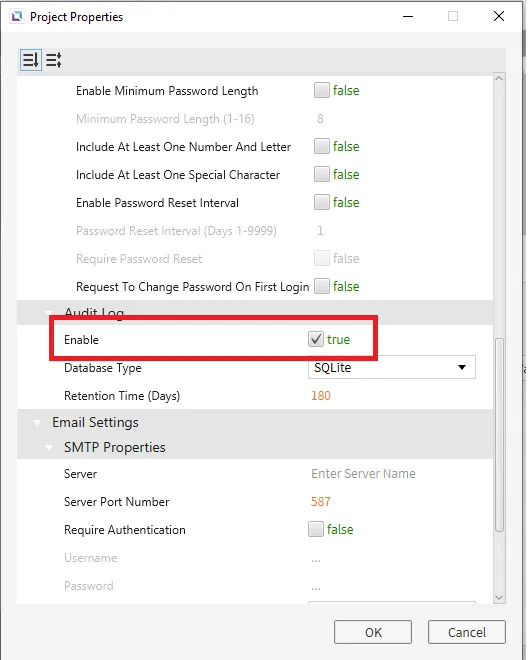Screen dimensions: 528x660
Task: Collapse the SMTP Properties group
Action: 49,447
